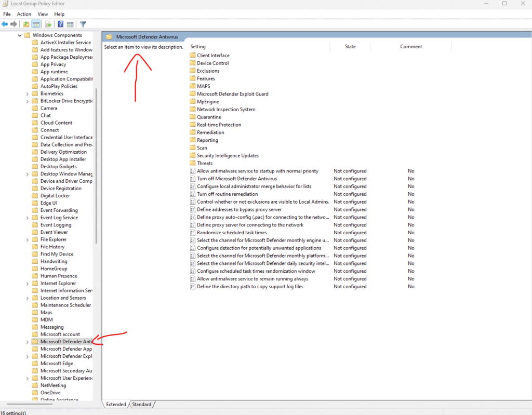This screenshot has height=415, width=532.
Task: Click the Forward arrow toolbar icon
Action: tap(14, 24)
